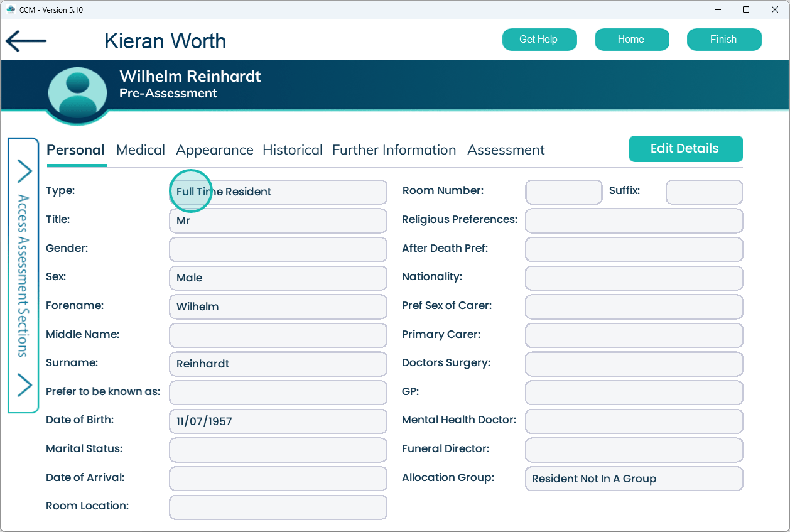The height and width of the screenshot is (532, 790).
Task: Click the Room Number field
Action: pyautogui.click(x=563, y=192)
